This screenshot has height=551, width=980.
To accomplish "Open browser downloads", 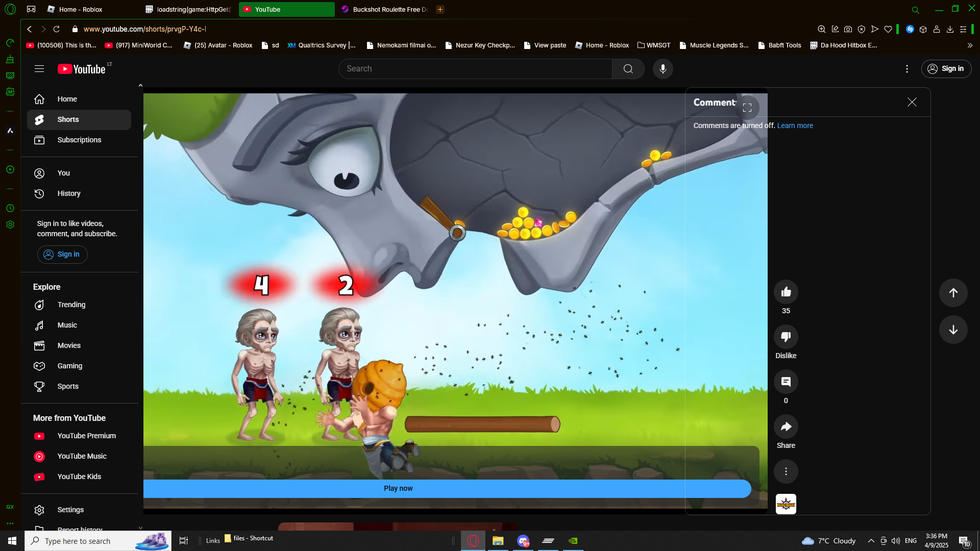I will pos(950,29).
